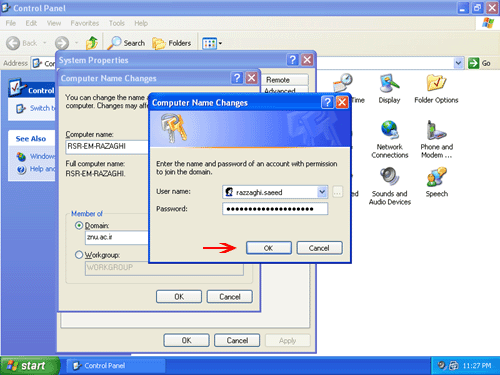Click Help and Support link under See Also
500x375 pixels.
click(36, 169)
